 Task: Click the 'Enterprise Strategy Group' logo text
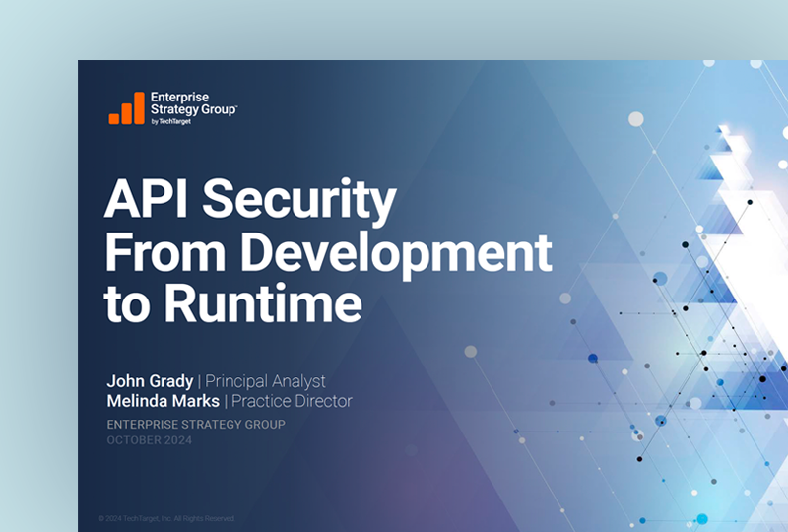pyautogui.click(x=194, y=103)
